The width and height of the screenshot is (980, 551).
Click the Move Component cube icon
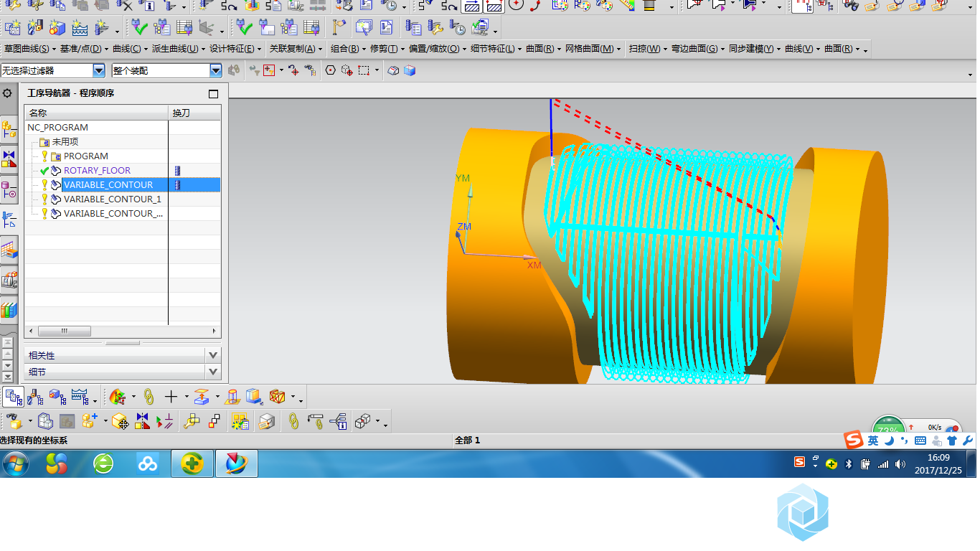click(120, 421)
